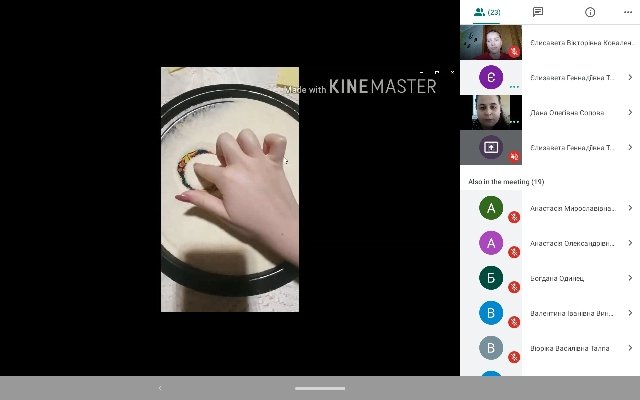Open the People tab showing 23 participants
The image size is (640, 400).
tap(487, 12)
